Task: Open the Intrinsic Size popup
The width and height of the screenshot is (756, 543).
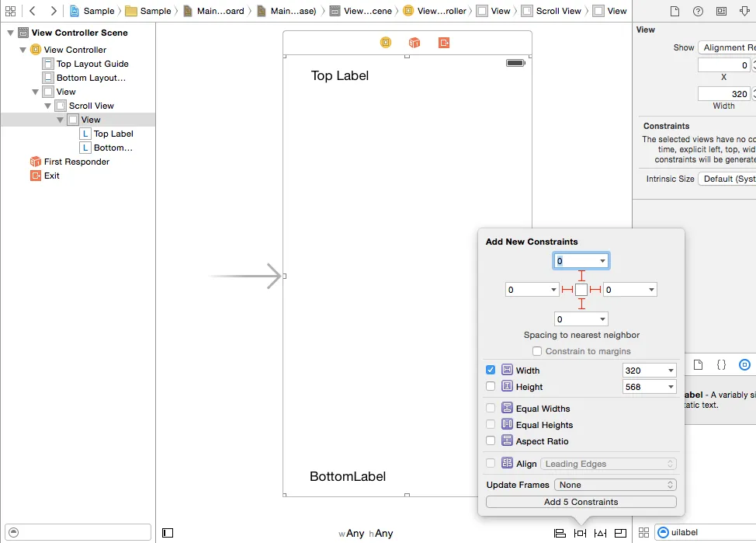Action: coord(727,179)
